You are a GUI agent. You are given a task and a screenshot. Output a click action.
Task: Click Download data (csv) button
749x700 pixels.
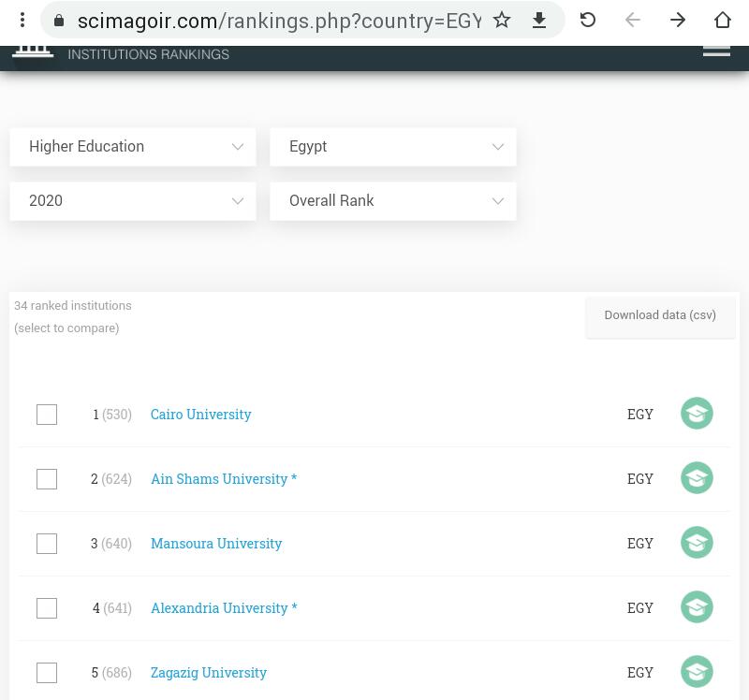coord(660,318)
